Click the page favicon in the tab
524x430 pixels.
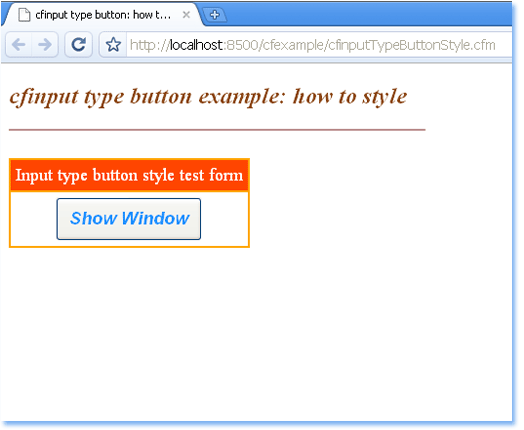[24, 15]
